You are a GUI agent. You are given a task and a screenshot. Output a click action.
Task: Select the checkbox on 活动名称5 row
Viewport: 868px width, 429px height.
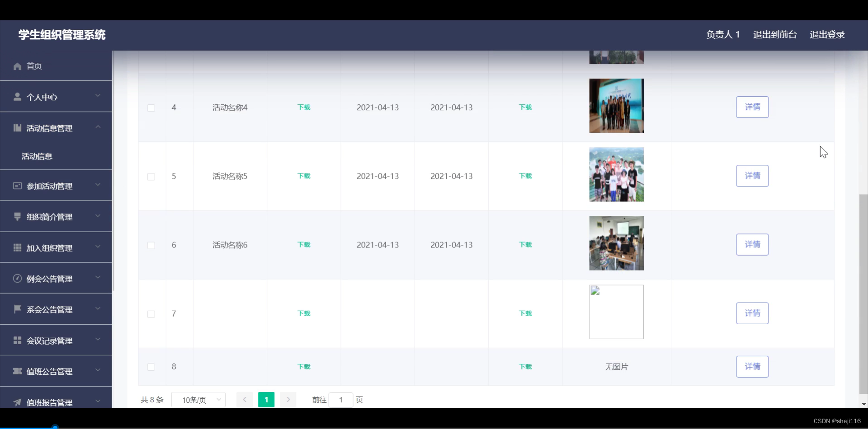point(151,177)
